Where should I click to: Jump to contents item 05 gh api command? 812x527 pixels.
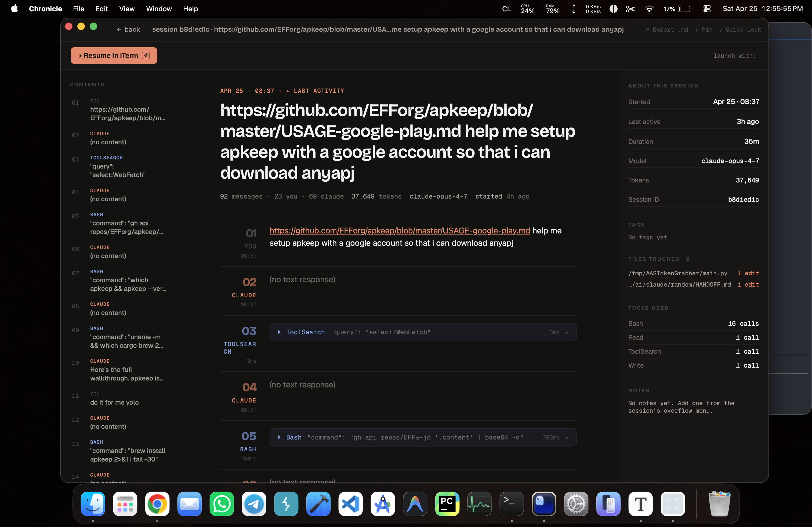119,224
